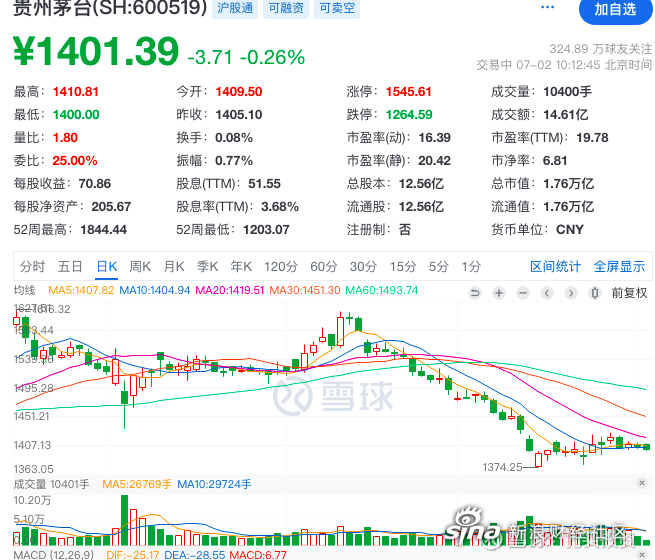Switch to 5分 chart tab
The image size is (655, 560).
438,266
